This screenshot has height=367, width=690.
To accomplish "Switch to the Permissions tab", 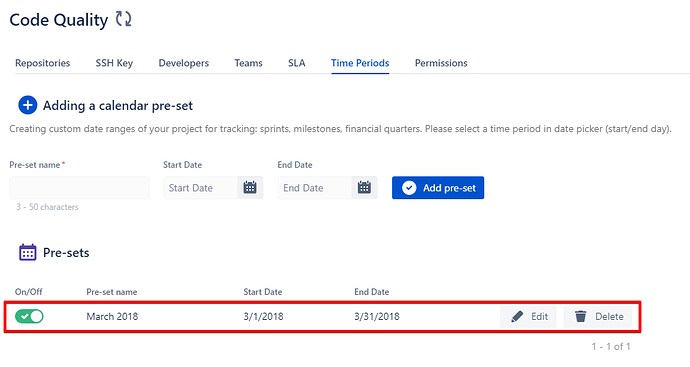I will pyautogui.click(x=441, y=63).
